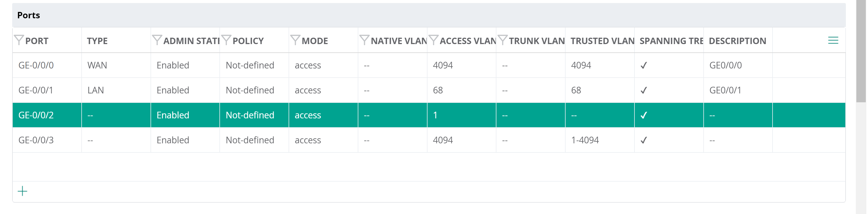Sort by the DESCRIPTION column header
868x214 pixels.
click(738, 41)
